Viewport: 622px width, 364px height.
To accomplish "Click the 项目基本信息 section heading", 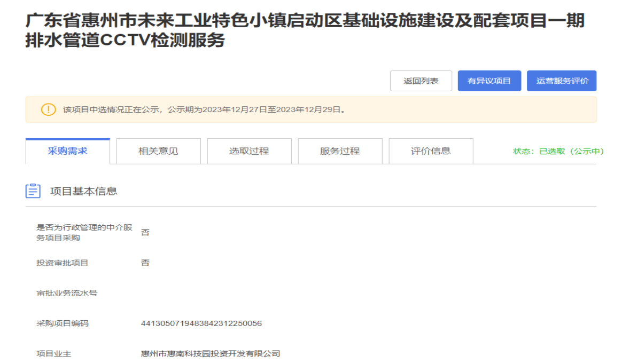I will (x=83, y=191).
